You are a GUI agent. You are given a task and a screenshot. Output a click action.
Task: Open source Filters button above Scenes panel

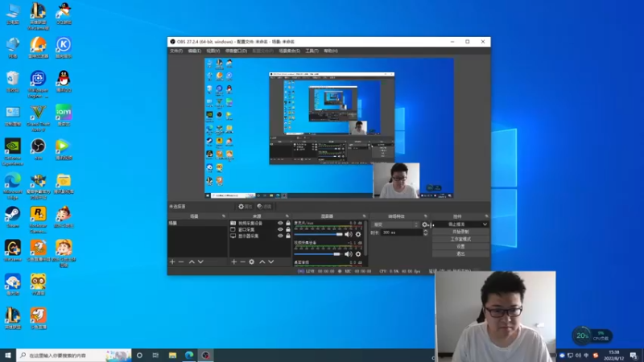(265, 207)
